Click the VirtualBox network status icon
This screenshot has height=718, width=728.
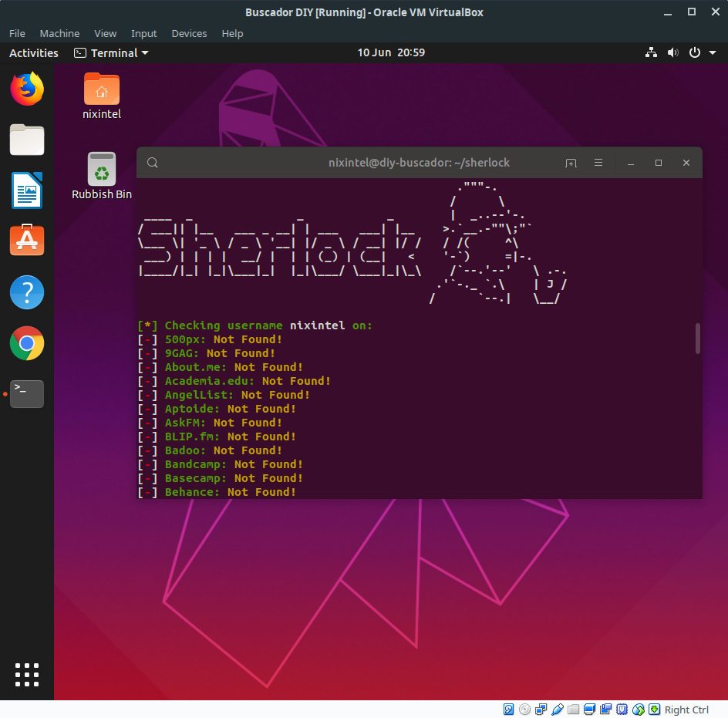coord(541,710)
